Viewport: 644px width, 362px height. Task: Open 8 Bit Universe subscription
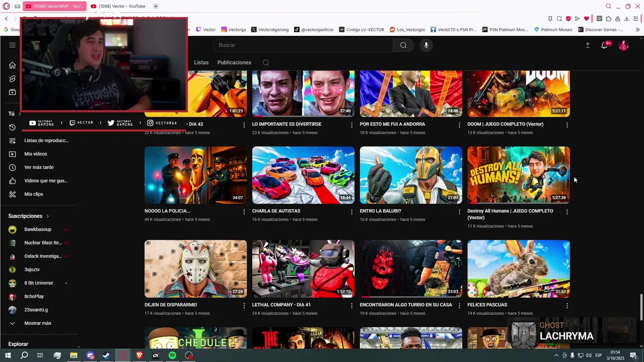[x=39, y=283]
